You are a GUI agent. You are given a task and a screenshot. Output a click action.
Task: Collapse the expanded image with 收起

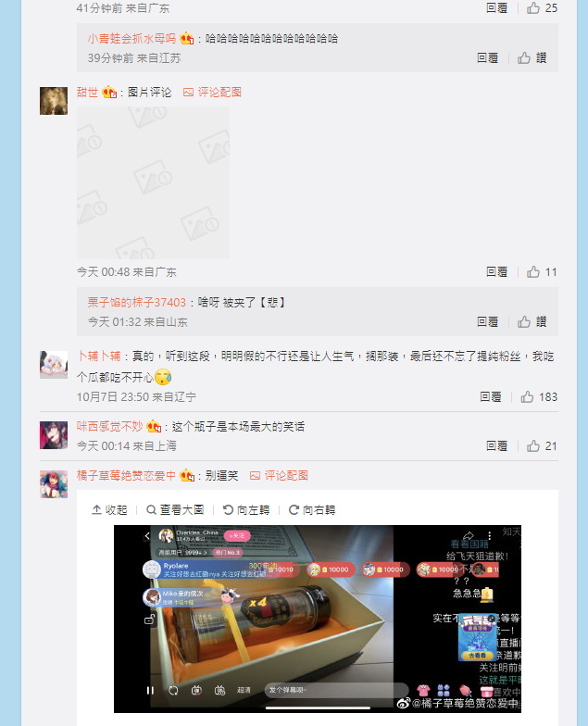point(109,509)
